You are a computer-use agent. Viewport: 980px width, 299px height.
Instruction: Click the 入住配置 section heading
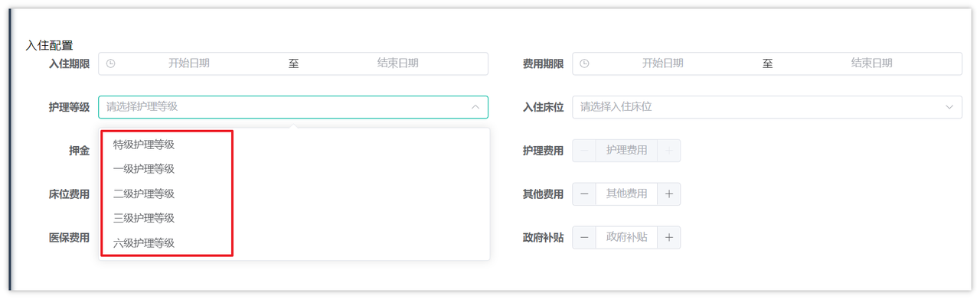point(50,46)
